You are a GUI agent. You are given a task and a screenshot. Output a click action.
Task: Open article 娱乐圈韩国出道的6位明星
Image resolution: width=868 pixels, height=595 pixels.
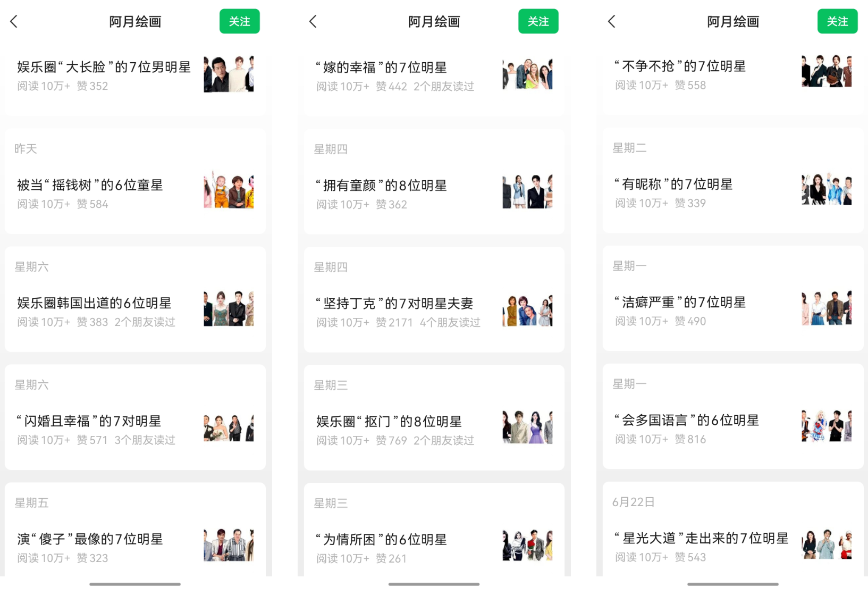tap(94, 304)
